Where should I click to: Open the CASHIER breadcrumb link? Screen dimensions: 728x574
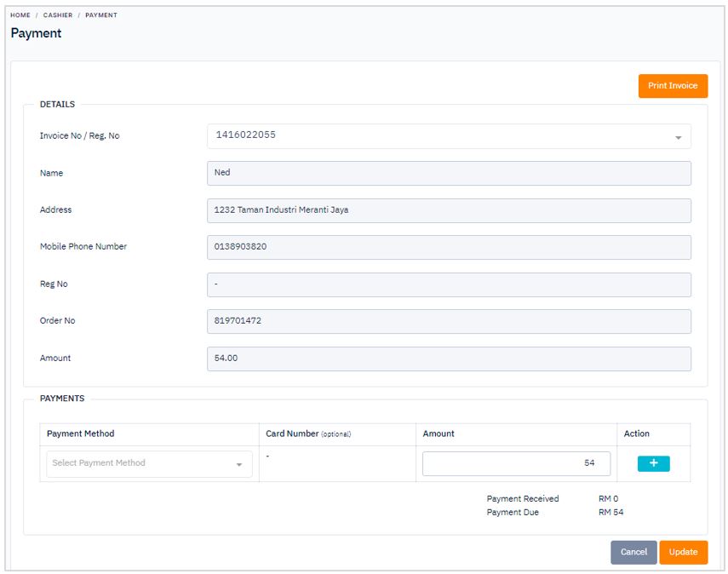coord(58,15)
